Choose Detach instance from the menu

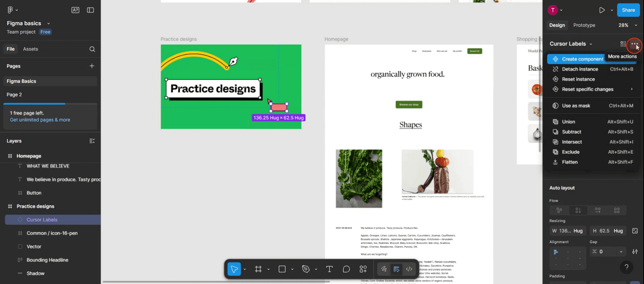[580, 69]
